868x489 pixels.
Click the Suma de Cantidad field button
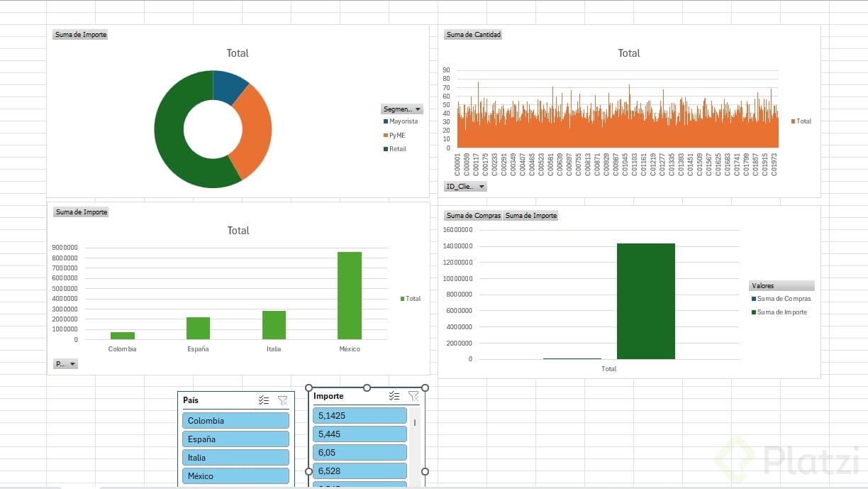(x=474, y=35)
